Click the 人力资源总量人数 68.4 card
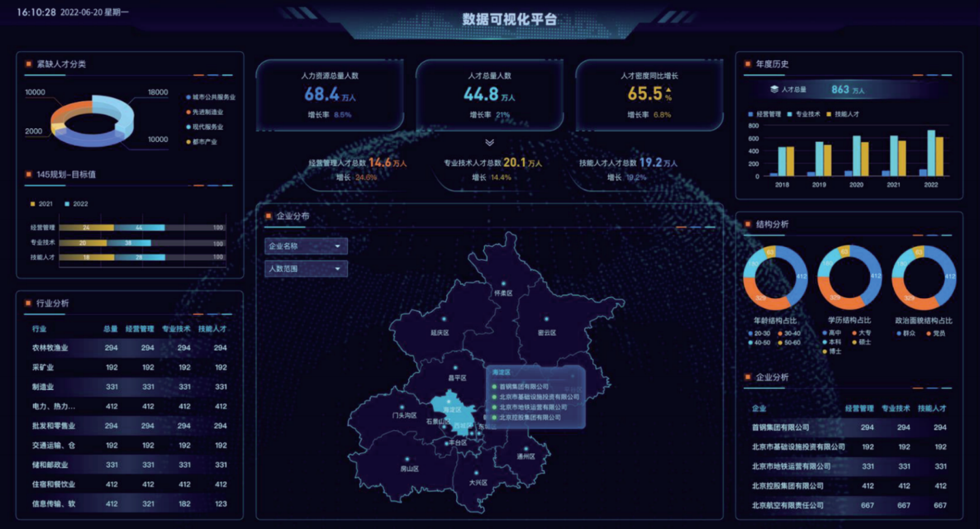 click(330, 95)
